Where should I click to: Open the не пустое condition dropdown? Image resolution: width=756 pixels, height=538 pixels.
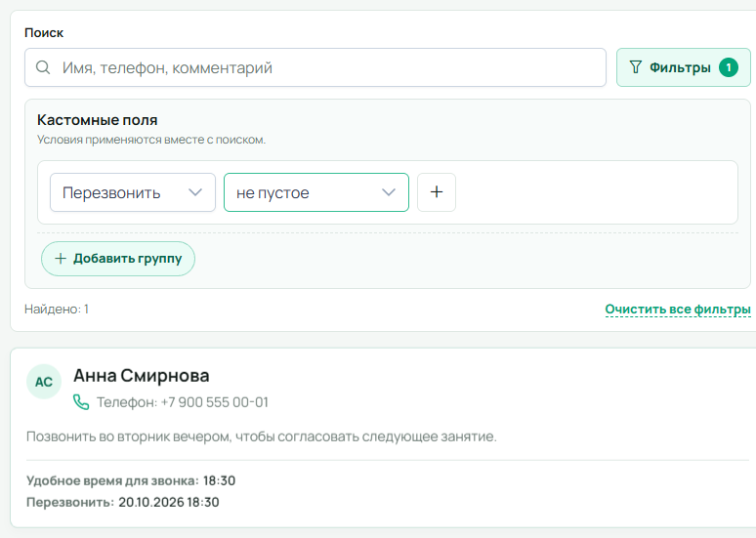click(316, 192)
